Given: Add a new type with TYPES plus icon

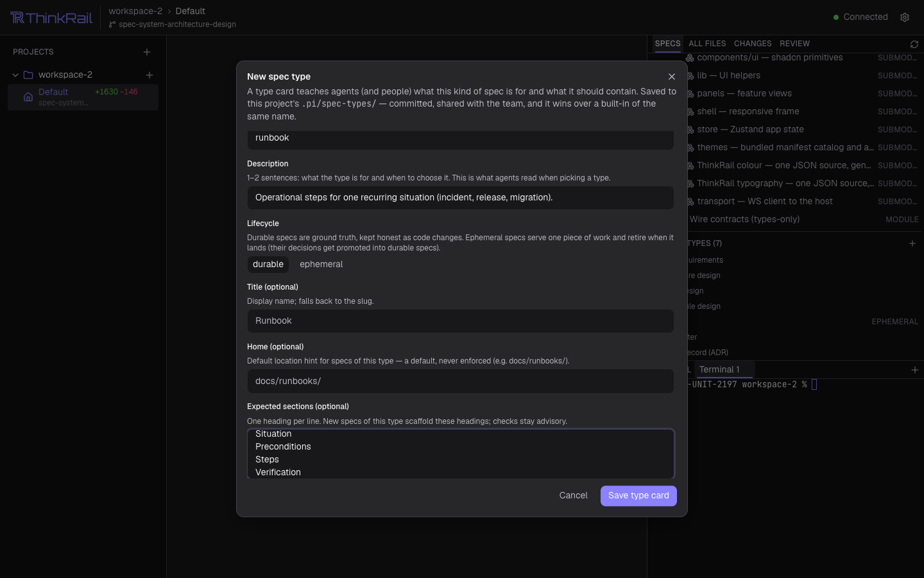Looking at the screenshot, I should [912, 243].
